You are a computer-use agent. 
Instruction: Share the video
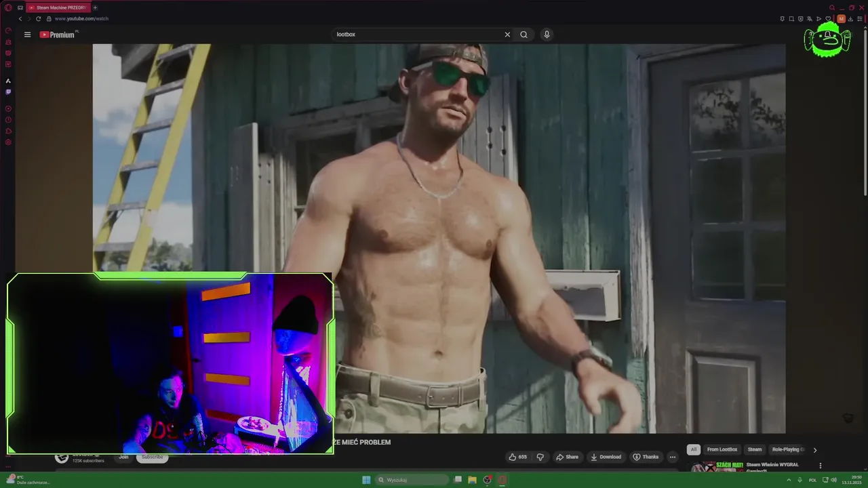pos(567,457)
